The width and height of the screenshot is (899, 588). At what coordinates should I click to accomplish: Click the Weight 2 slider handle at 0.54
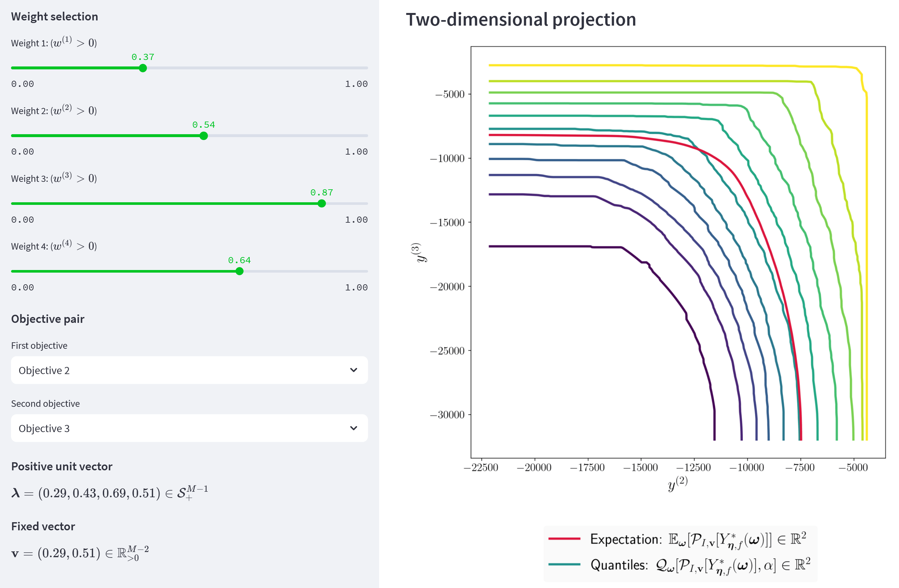[204, 135]
